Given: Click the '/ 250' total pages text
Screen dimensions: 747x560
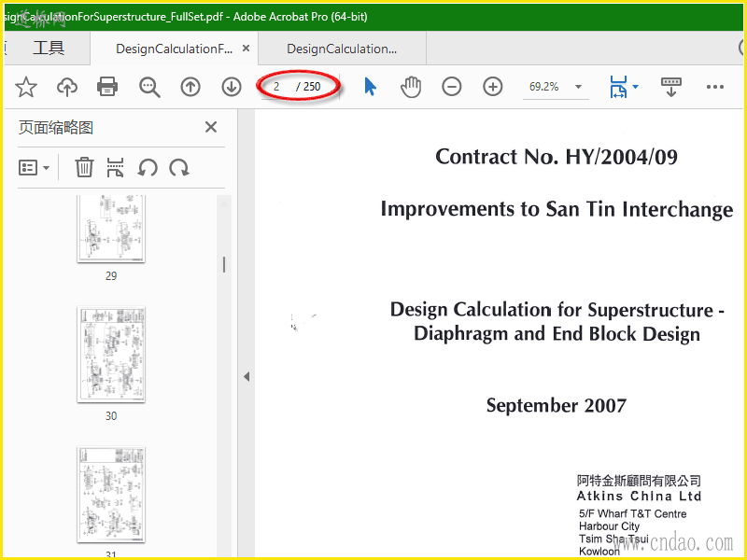Looking at the screenshot, I should point(308,87).
